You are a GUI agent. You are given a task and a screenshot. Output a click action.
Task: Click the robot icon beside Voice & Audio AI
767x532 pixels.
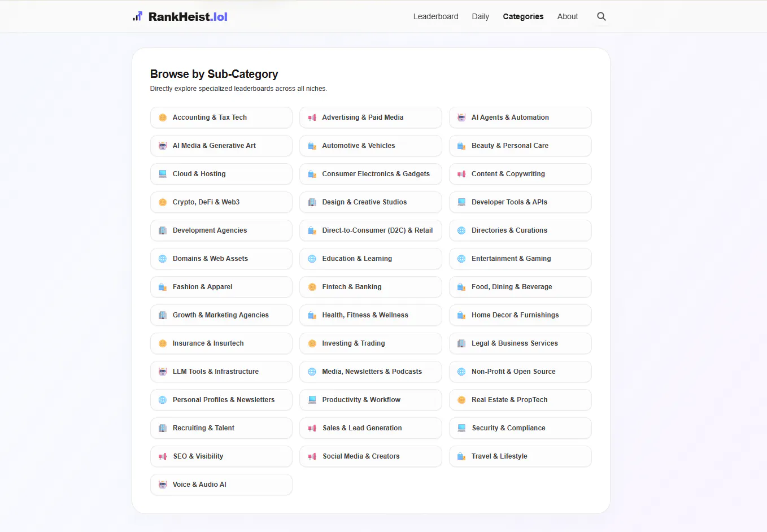[163, 485]
